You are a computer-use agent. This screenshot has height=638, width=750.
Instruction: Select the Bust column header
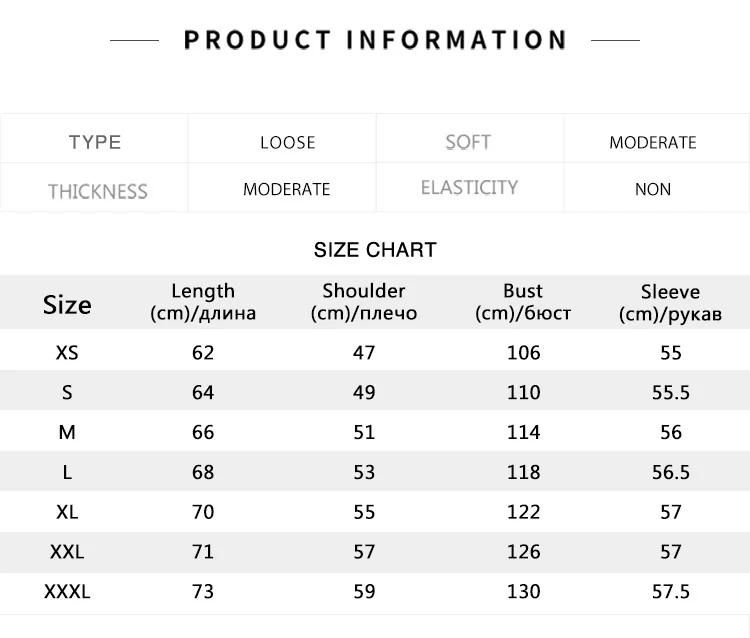click(x=523, y=302)
